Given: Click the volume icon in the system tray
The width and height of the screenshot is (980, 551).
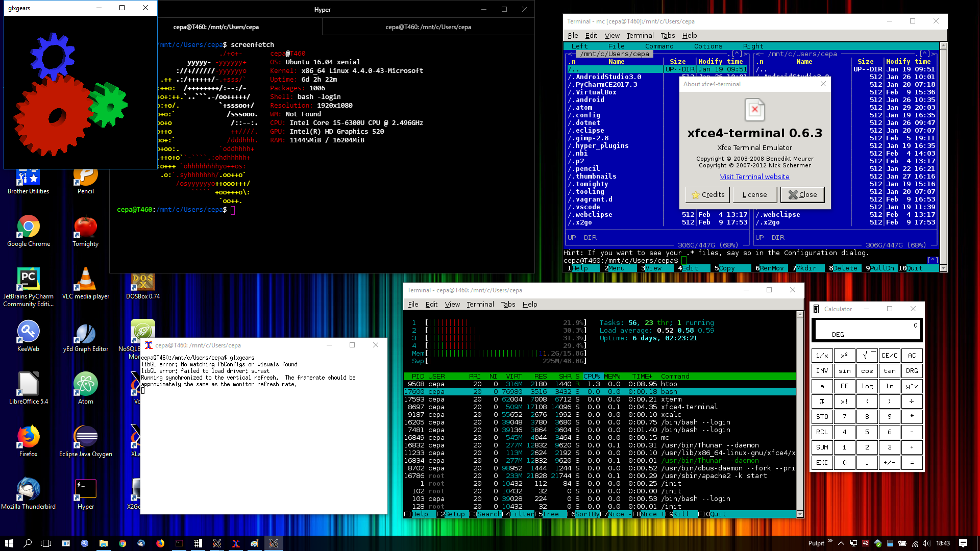Looking at the screenshot, I should point(926,543).
